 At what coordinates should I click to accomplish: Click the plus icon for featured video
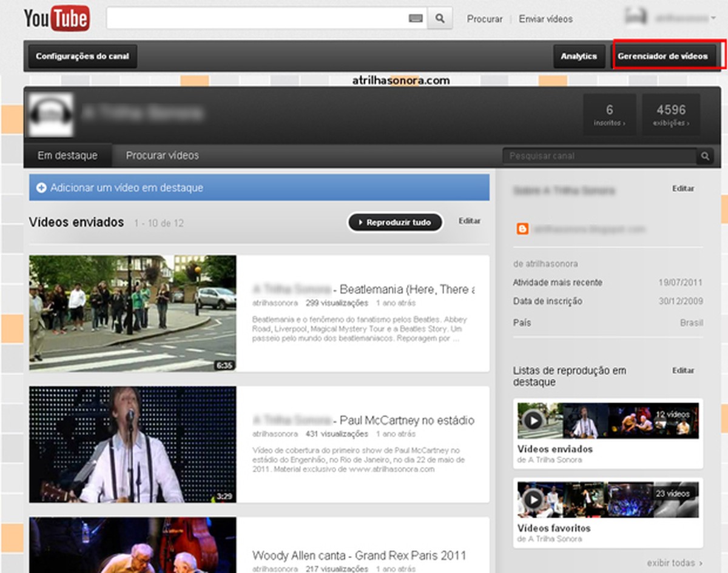[x=41, y=188]
